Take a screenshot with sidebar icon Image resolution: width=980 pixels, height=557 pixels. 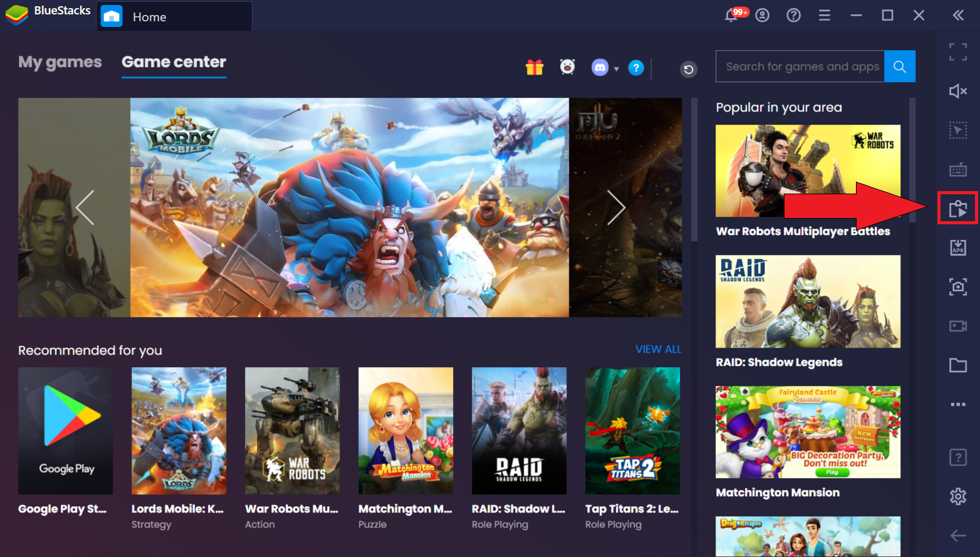pyautogui.click(x=958, y=286)
